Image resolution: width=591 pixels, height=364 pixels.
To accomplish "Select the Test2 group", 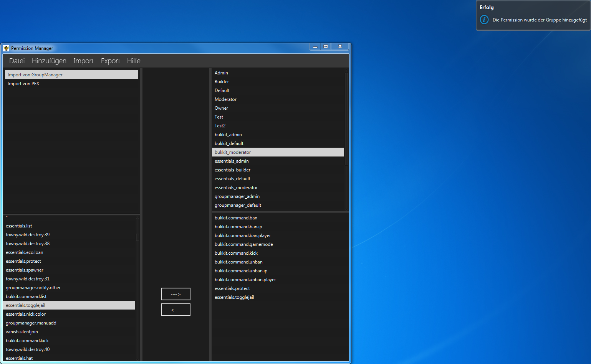I will 278,126.
